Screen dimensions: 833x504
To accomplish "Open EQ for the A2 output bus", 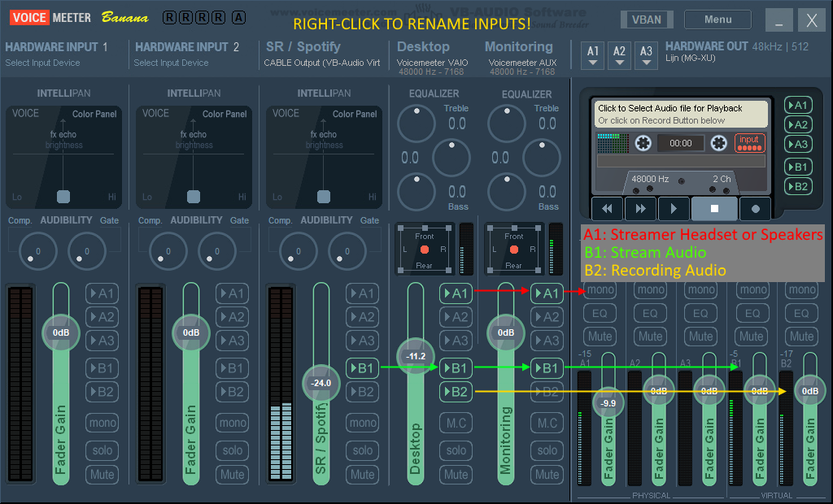I will pyautogui.click(x=650, y=313).
